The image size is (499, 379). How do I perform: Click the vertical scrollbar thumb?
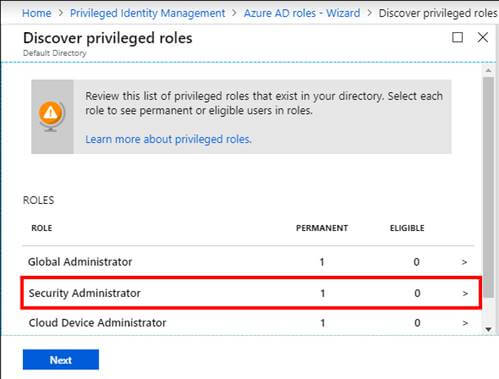click(488, 187)
